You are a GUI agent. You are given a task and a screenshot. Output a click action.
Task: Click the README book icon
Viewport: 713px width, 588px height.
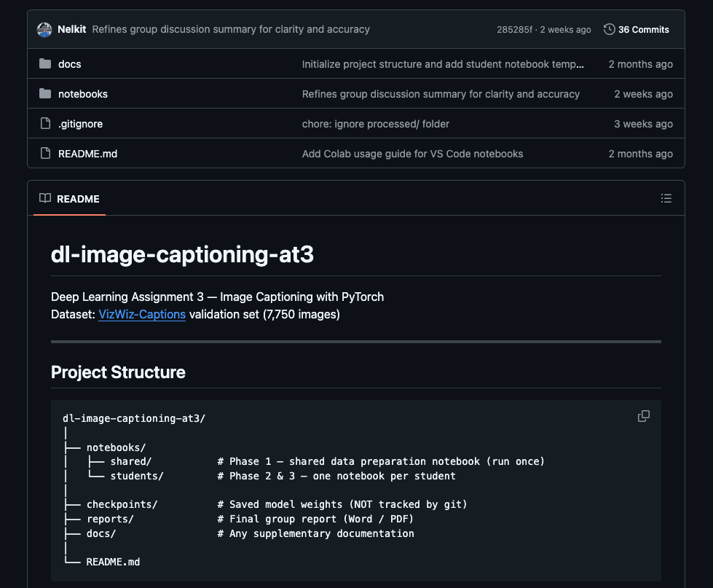[x=45, y=198]
